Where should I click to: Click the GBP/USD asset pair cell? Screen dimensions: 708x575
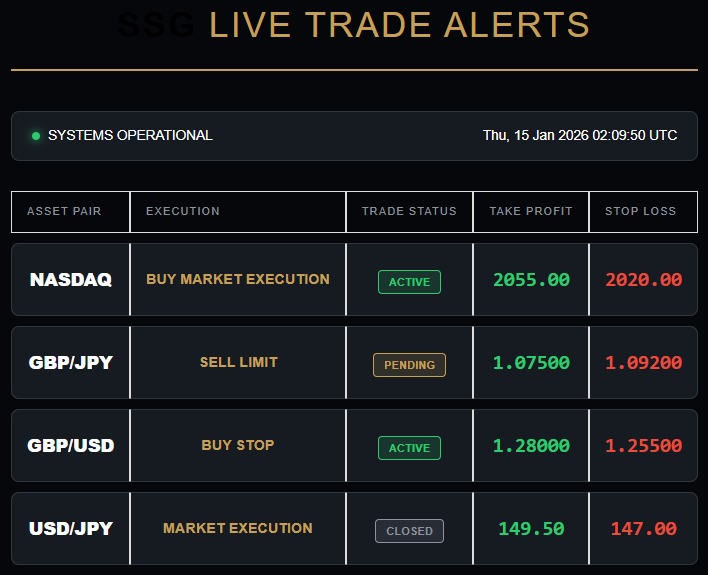pyautogui.click(x=71, y=446)
